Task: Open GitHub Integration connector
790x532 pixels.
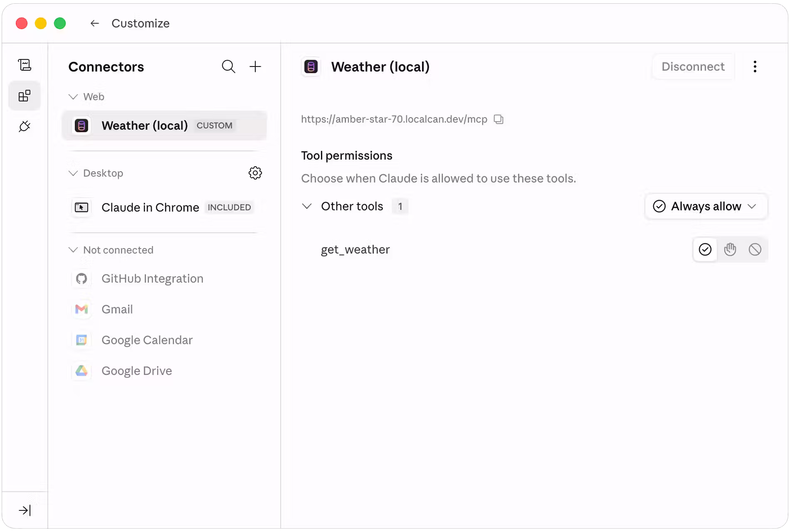Action: [165, 278]
